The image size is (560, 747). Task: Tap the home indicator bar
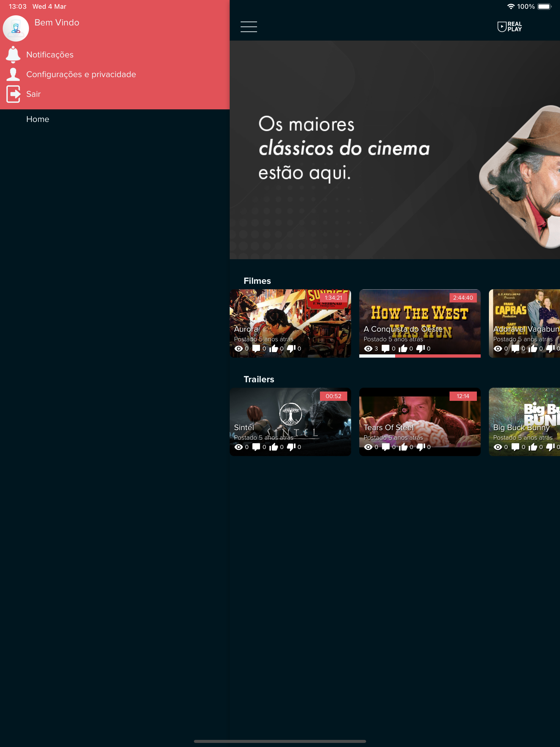280,741
